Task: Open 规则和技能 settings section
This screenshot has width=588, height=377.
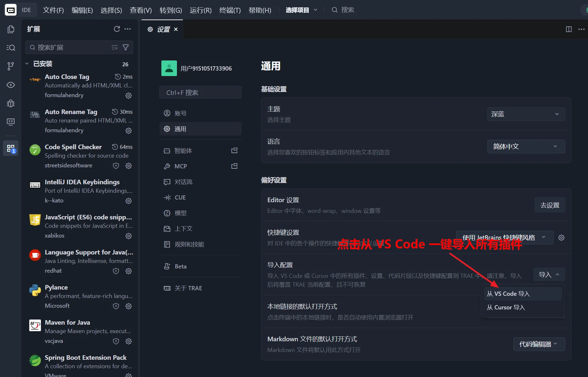Action: click(200, 244)
